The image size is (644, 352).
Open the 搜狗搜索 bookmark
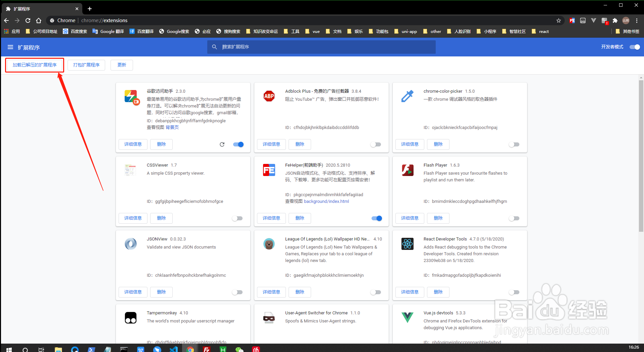[x=228, y=32]
